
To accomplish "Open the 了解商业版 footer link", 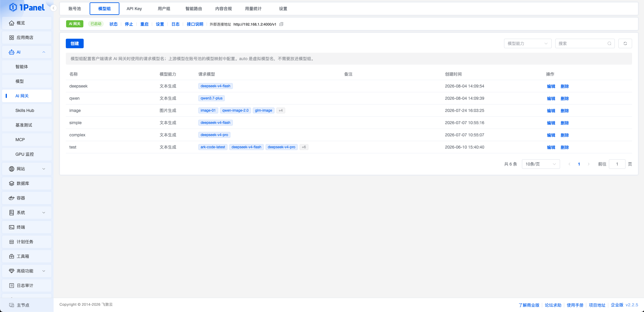I will pyautogui.click(x=529, y=305).
